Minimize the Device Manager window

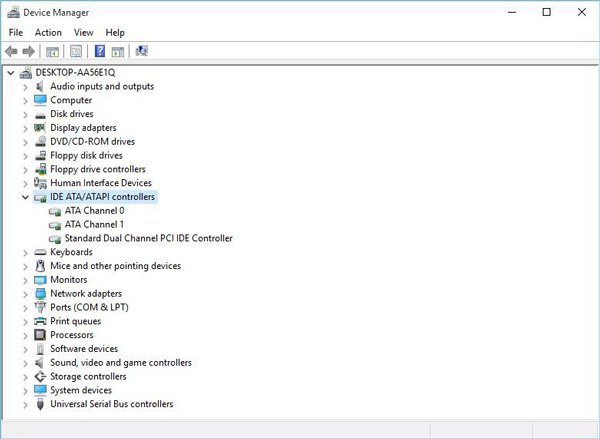click(512, 12)
